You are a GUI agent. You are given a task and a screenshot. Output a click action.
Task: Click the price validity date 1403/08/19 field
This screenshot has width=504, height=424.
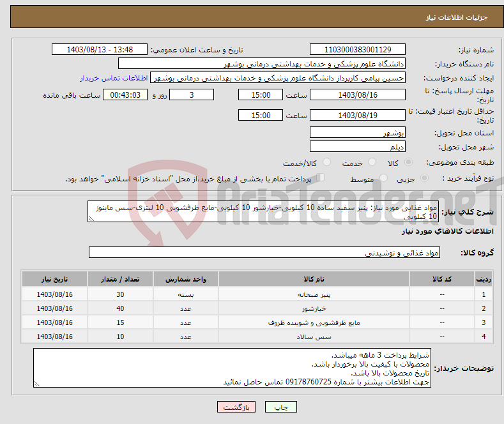pos(358,115)
